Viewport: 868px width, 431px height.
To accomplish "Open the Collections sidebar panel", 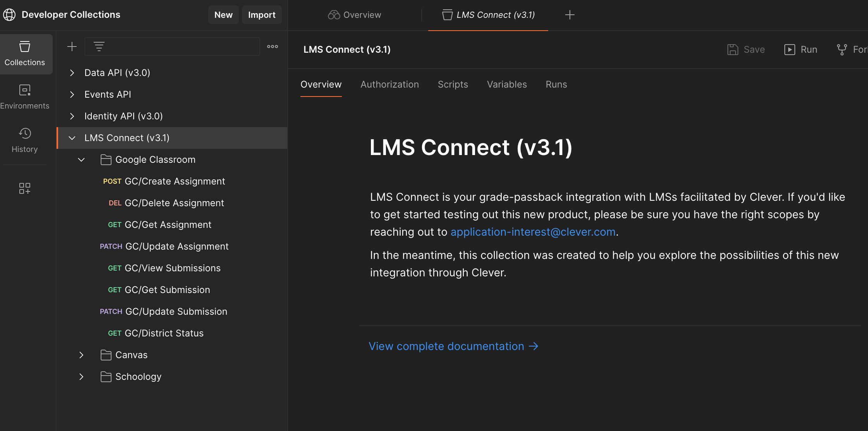I will click(25, 54).
